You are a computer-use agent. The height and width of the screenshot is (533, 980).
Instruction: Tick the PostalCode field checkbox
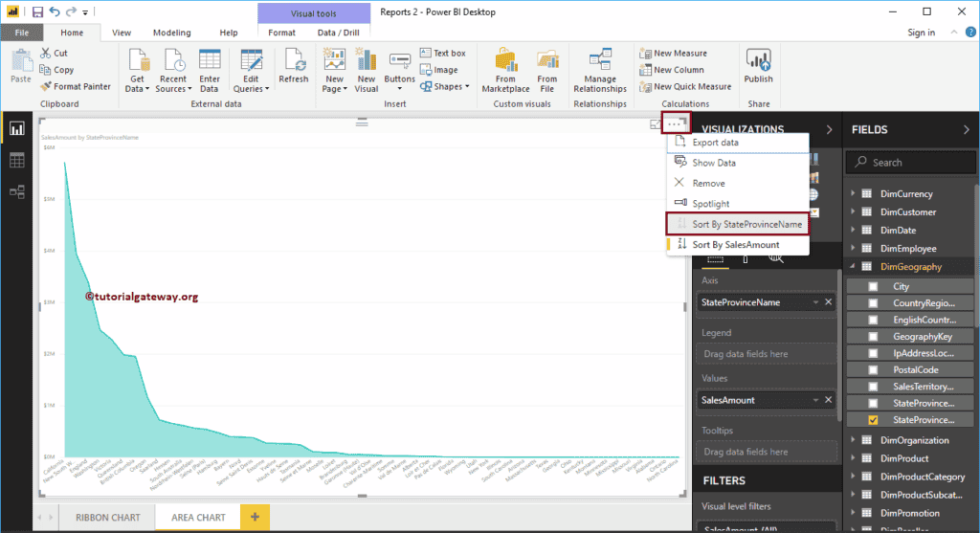coord(873,369)
